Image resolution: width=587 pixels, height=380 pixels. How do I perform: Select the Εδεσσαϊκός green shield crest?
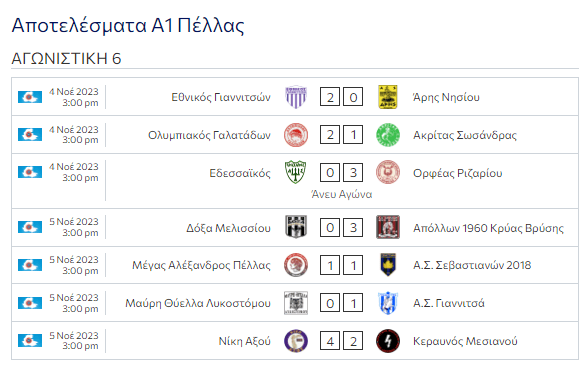click(x=296, y=172)
